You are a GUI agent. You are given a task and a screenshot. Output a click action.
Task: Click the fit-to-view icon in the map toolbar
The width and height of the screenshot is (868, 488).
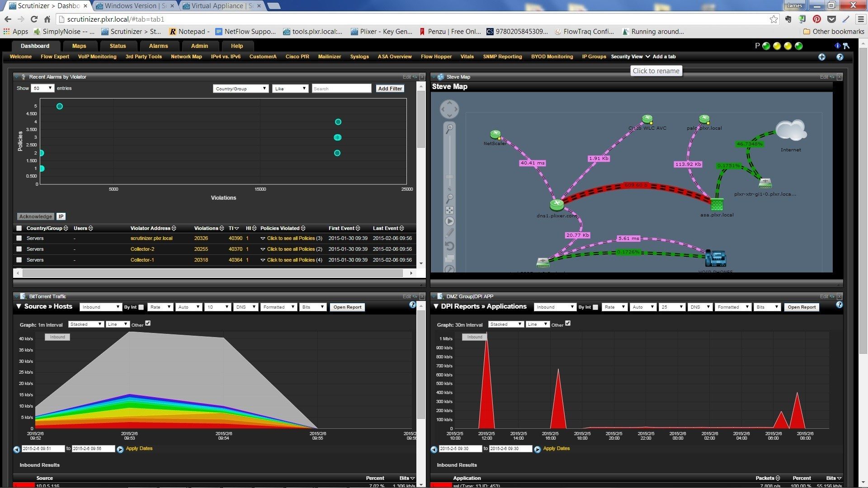click(449, 210)
